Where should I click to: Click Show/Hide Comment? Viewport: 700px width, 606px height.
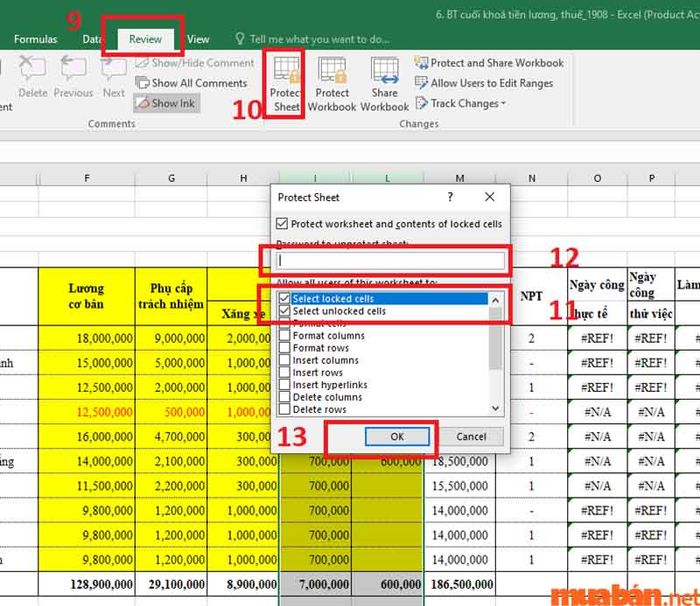point(195,63)
